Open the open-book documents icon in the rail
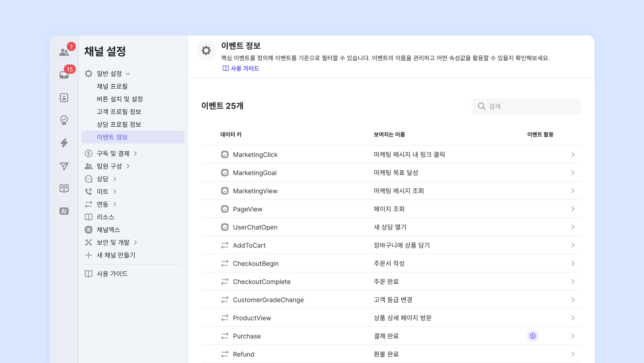The height and width of the screenshot is (363, 644). pos(64,189)
